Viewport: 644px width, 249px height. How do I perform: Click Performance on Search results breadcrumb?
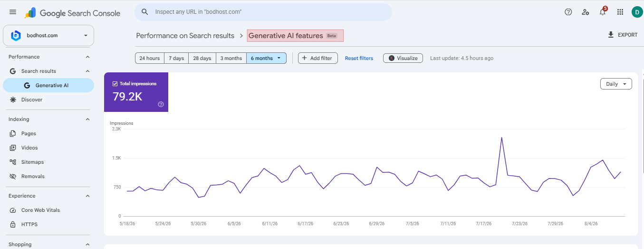click(185, 36)
